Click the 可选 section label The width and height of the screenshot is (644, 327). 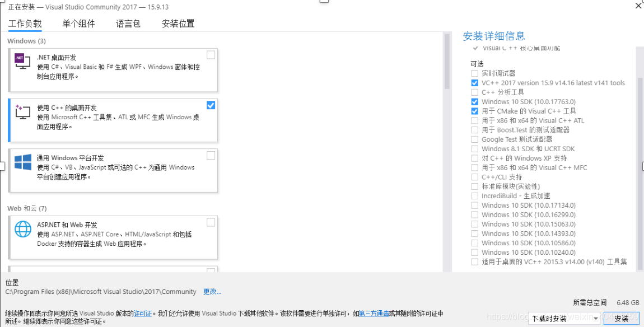[477, 64]
